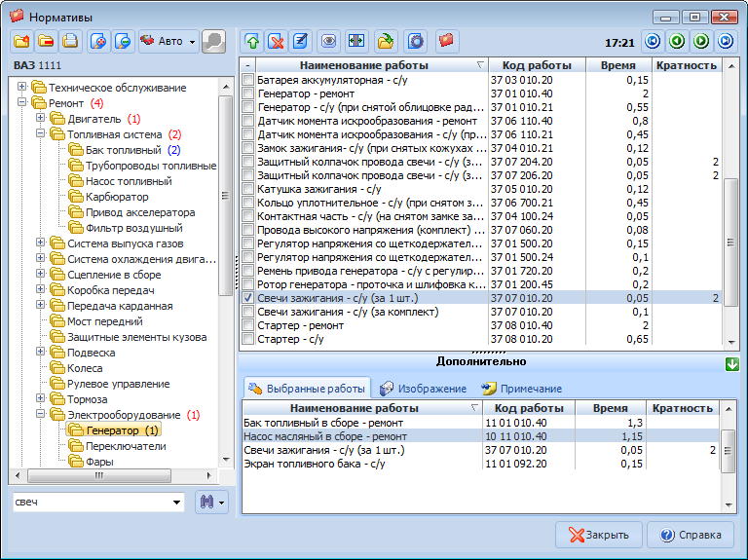
Task: Uncheck the 'Свечи зажигания - с/у (за 1 шт.)' checkbox
Action: coord(248,298)
